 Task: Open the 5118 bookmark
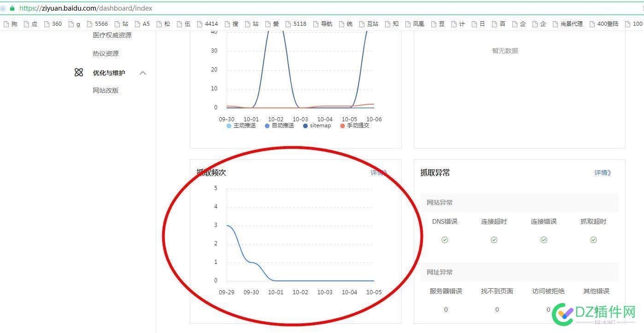(296, 24)
